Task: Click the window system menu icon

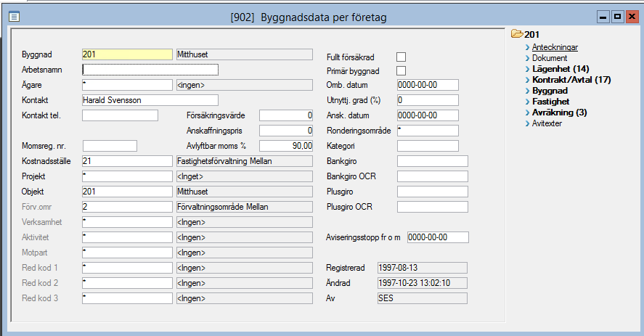Action: pyautogui.click(x=14, y=17)
